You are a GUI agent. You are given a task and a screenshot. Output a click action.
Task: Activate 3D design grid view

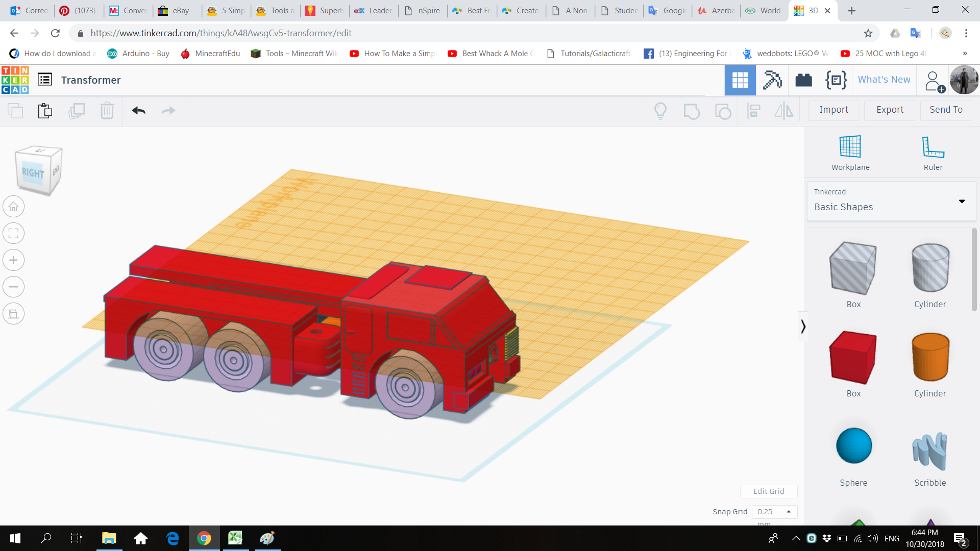740,80
